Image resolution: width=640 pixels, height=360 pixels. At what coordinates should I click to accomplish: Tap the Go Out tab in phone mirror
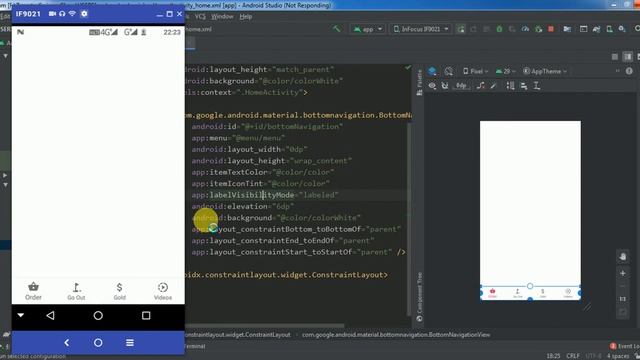click(76, 291)
